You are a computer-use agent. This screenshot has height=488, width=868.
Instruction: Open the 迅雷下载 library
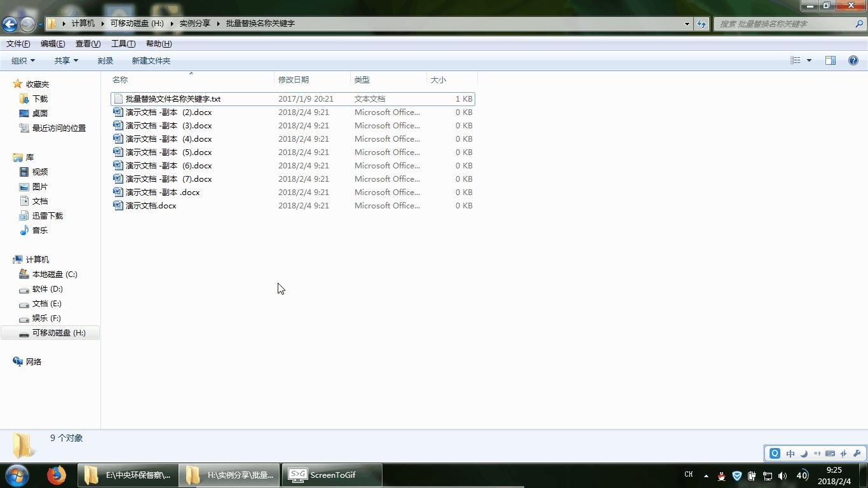tap(48, 215)
